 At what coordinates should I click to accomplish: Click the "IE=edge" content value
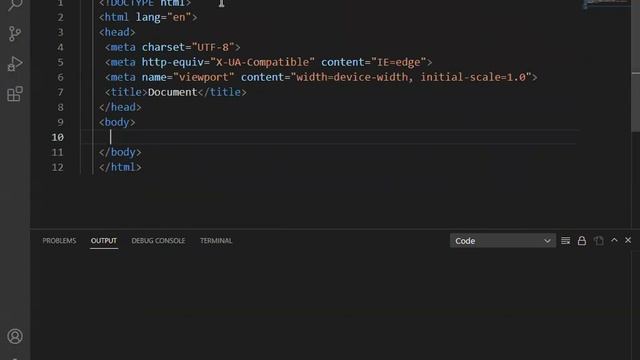[x=398, y=62]
